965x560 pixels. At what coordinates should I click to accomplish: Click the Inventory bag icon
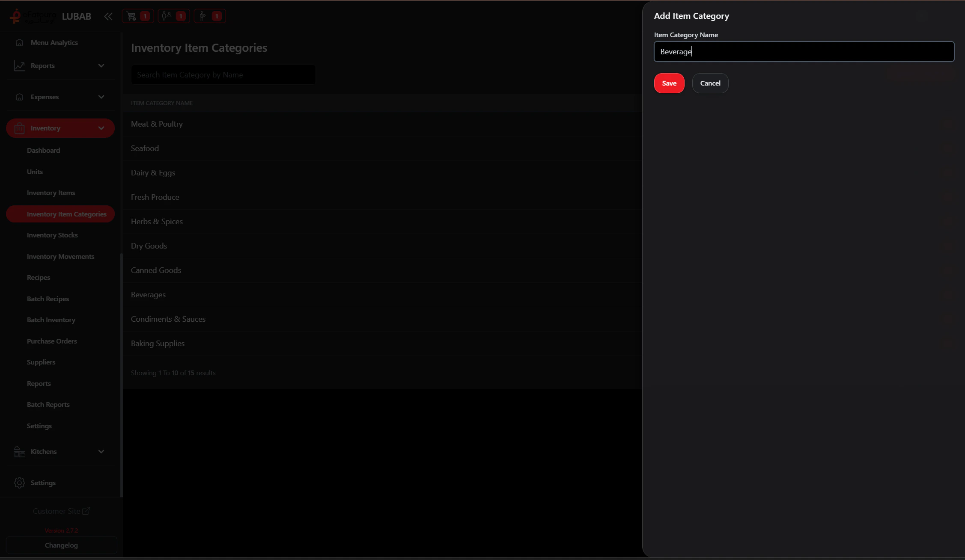[x=19, y=128]
